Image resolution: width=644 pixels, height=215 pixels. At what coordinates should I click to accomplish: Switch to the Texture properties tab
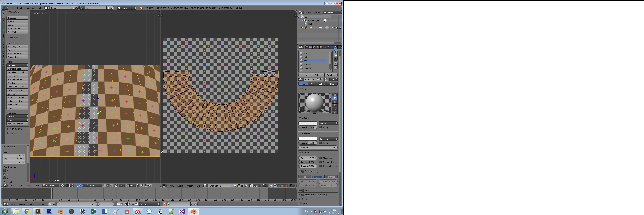[339, 47]
